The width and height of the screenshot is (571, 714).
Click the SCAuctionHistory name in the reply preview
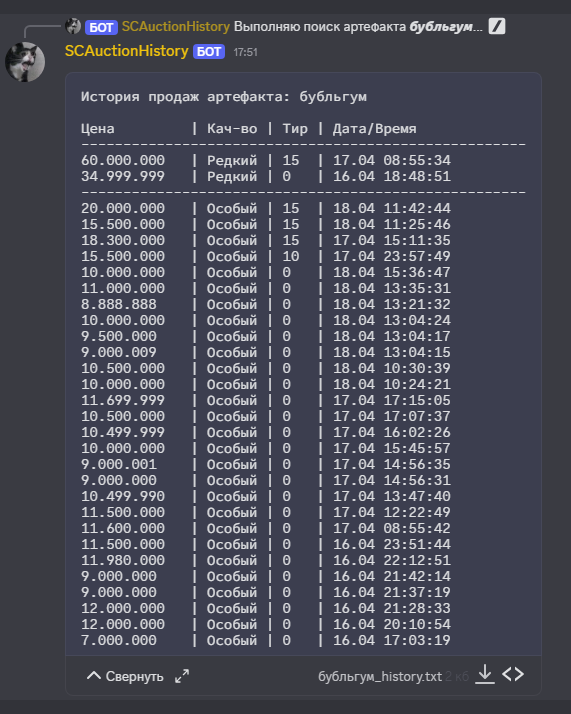pyautogui.click(x=176, y=27)
